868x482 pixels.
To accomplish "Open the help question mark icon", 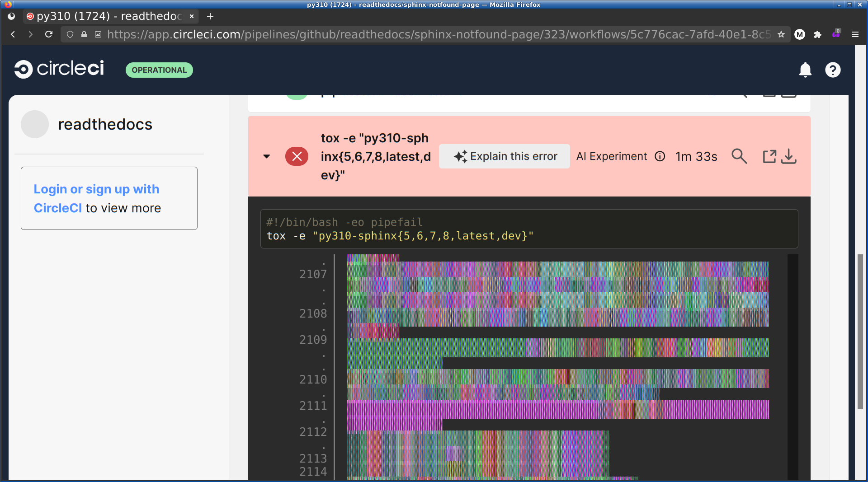I will [x=832, y=70].
